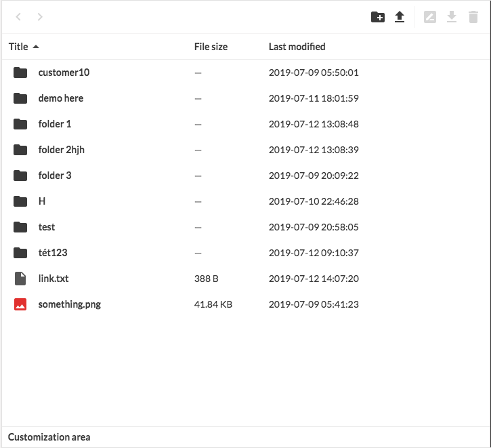Click the download icon in toolbar
Image resolution: width=491 pixels, height=448 pixels.
pos(452,17)
